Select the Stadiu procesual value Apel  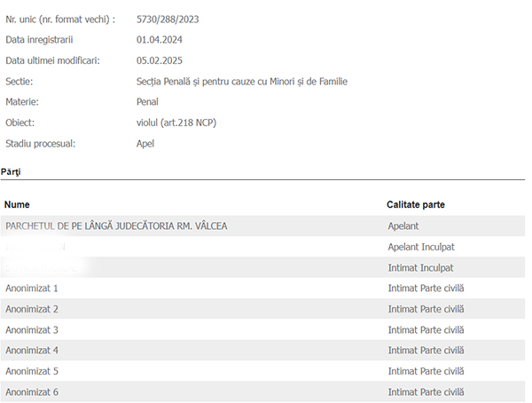(145, 144)
